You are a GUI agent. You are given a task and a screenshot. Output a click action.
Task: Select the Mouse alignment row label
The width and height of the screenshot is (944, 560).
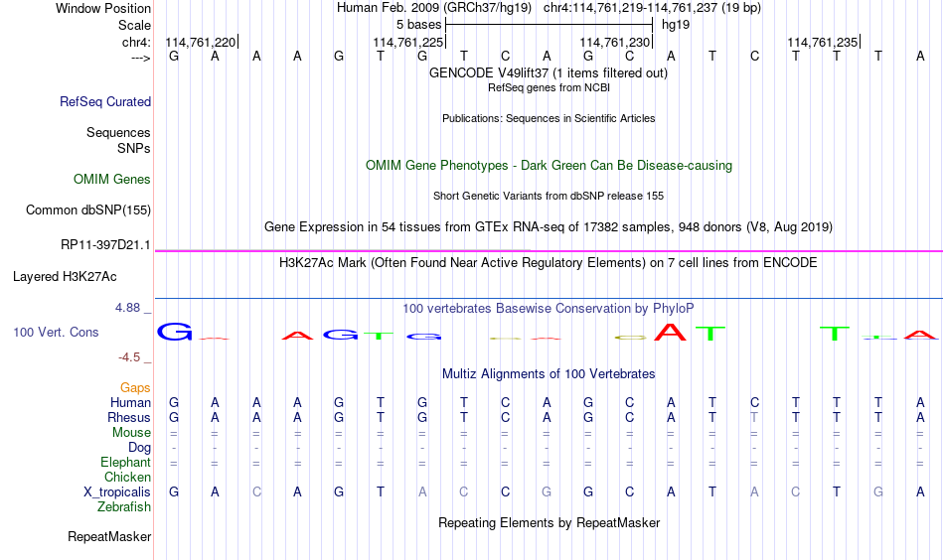(132, 433)
